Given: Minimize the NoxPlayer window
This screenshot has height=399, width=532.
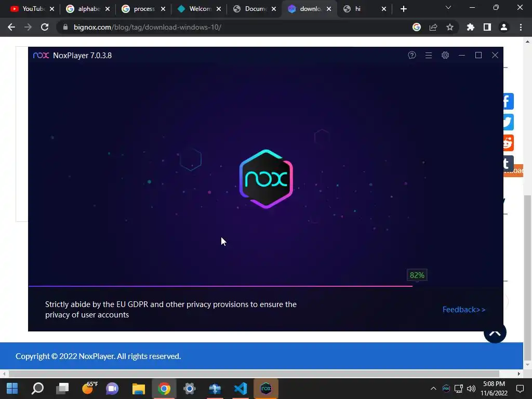Looking at the screenshot, I should pos(462,55).
